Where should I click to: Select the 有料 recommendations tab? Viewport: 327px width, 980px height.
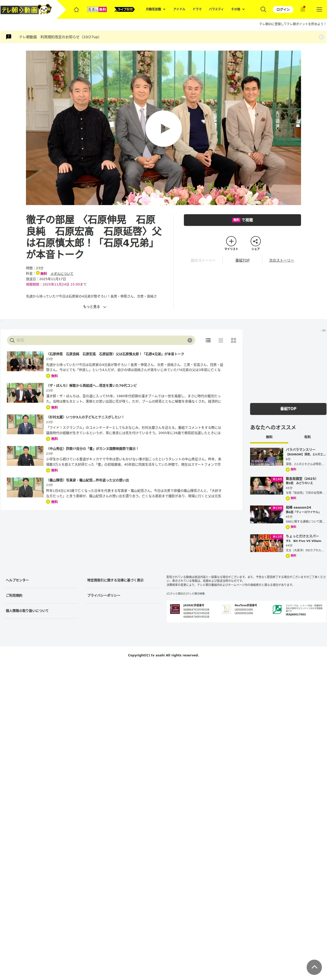pos(307,437)
